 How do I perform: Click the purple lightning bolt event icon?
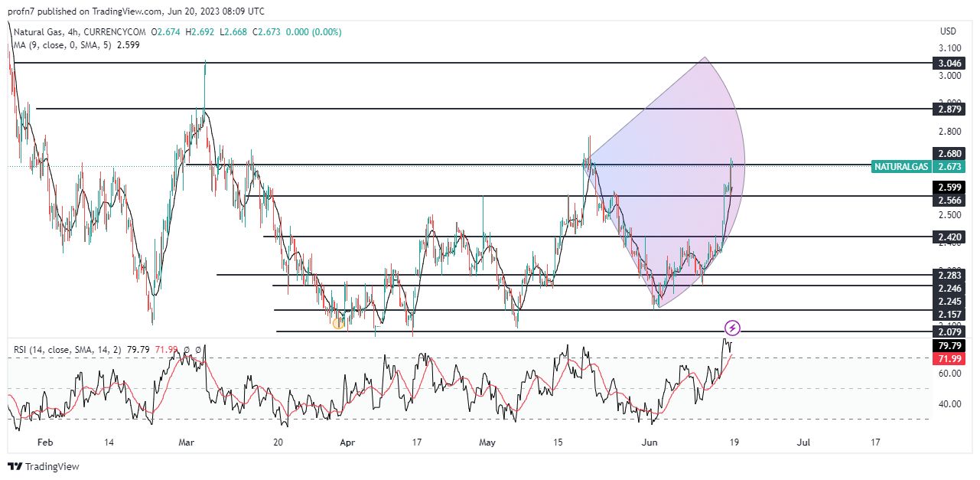pyautogui.click(x=732, y=328)
